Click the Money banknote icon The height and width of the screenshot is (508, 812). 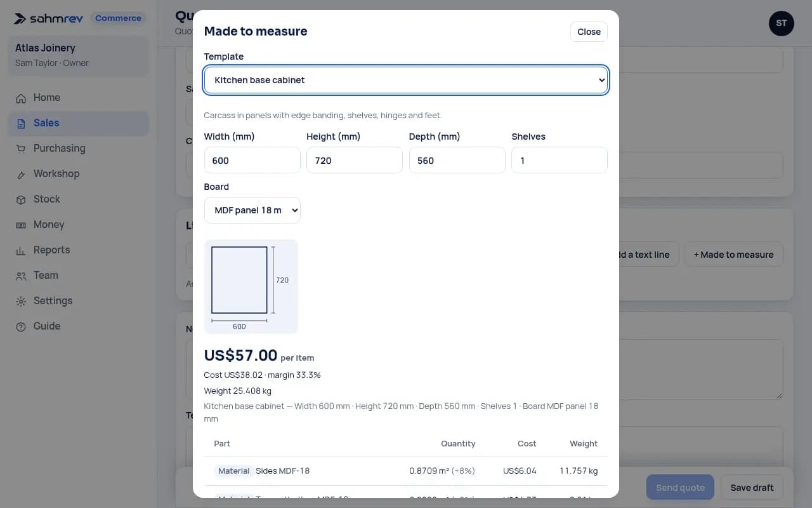tap(21, 225)
